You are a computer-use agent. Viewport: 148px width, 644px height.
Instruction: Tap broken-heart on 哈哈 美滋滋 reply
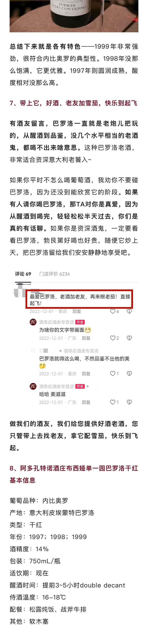point(129,402)
